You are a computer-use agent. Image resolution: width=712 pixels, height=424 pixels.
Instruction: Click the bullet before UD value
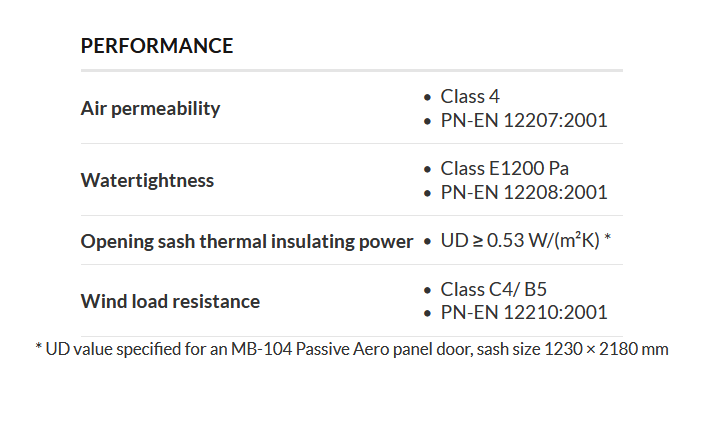427,242
